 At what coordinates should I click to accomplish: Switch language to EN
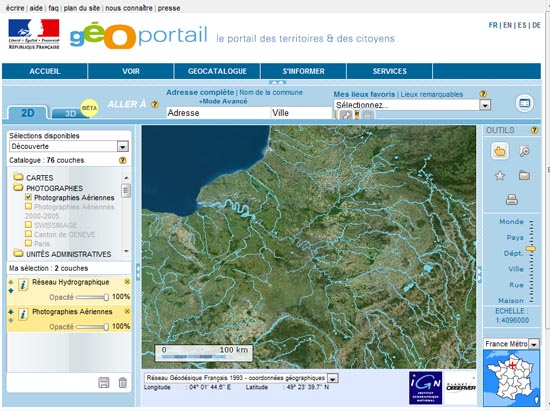click(x=507, y=25)
